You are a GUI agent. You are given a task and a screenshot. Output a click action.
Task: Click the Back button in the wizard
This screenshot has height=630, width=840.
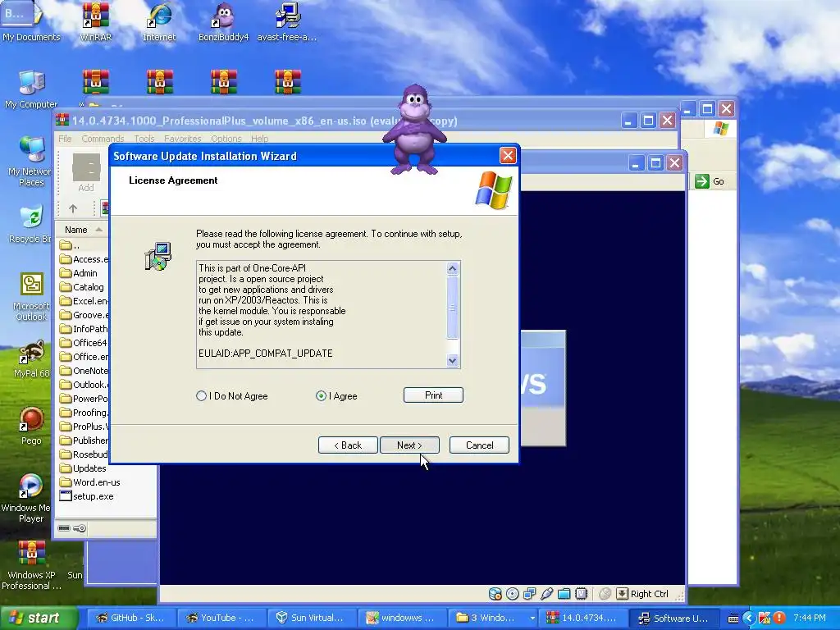(348, 445)
